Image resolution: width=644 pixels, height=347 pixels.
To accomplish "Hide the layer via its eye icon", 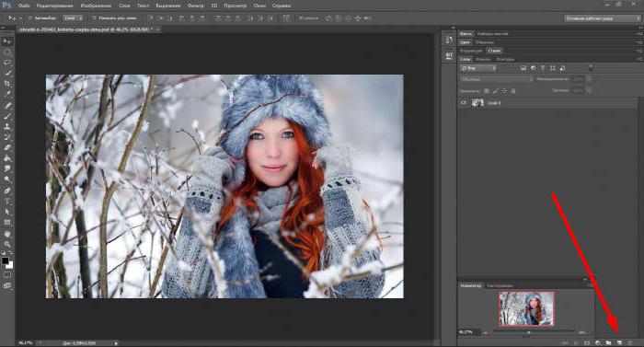I will [464, 103].
